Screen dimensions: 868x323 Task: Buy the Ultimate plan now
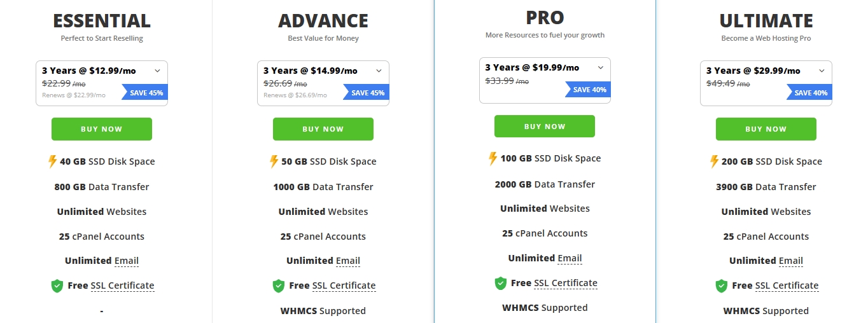766,129
